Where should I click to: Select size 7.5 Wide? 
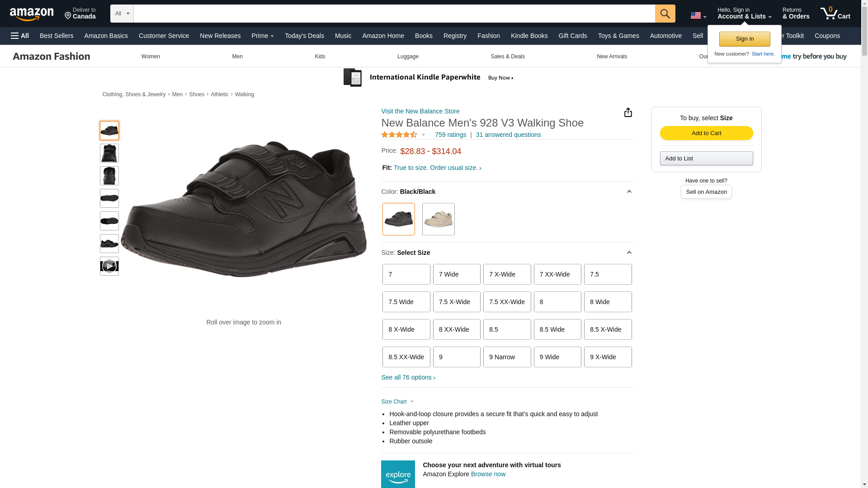click(x=406, y=302)
